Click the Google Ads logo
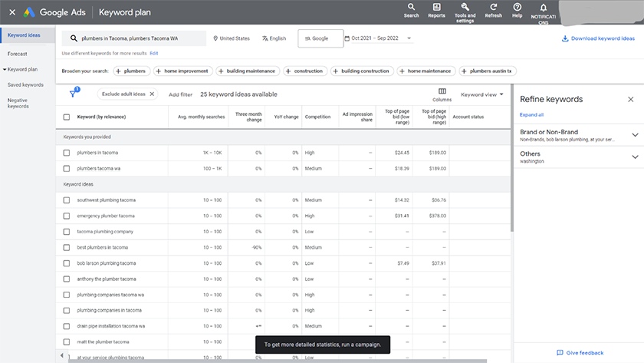This screenshot has width=644, height=363. pyautogui.click(x=29, y=12)
